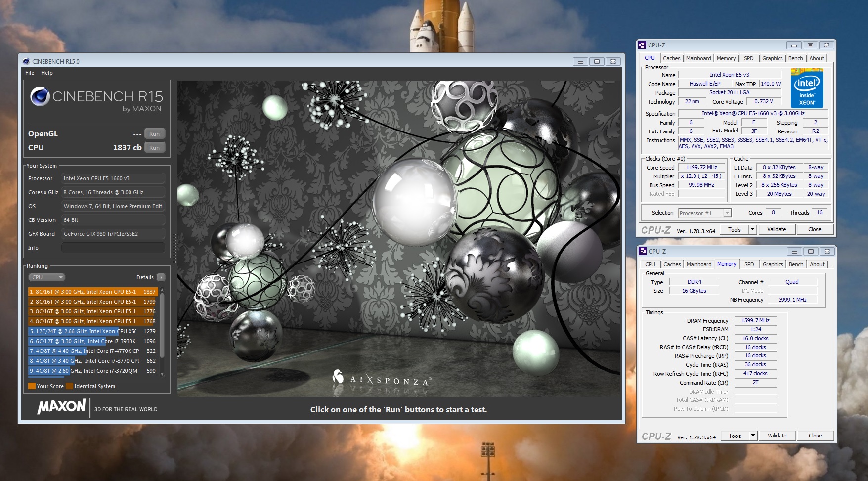Select ranking entry 1 with score 1837
Viewport: 868px width, 481px height.
(x=93, y=292)
